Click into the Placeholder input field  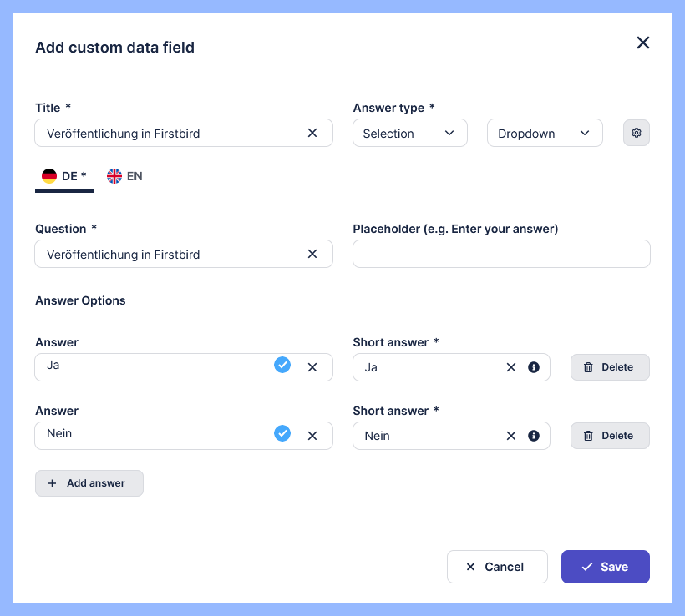tap(501, 254)
